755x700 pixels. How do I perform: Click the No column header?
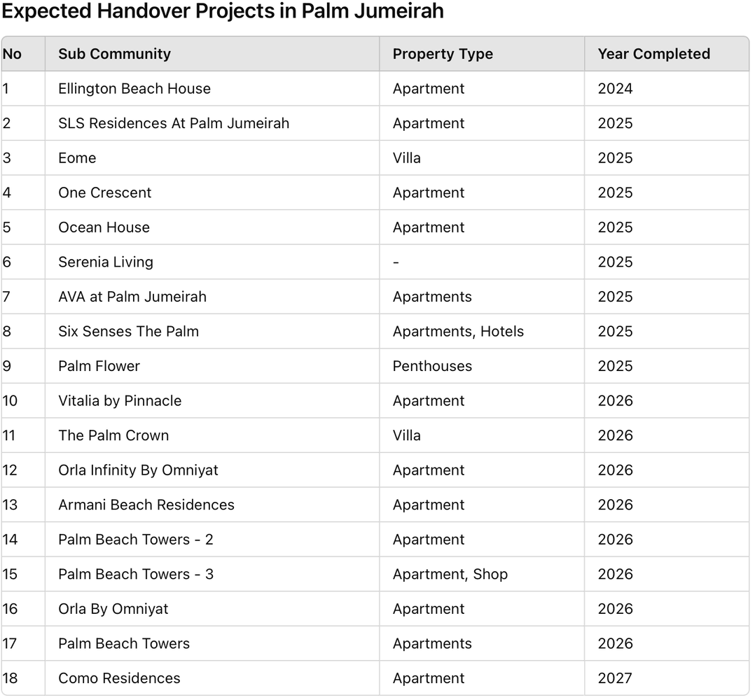(23, 54)
